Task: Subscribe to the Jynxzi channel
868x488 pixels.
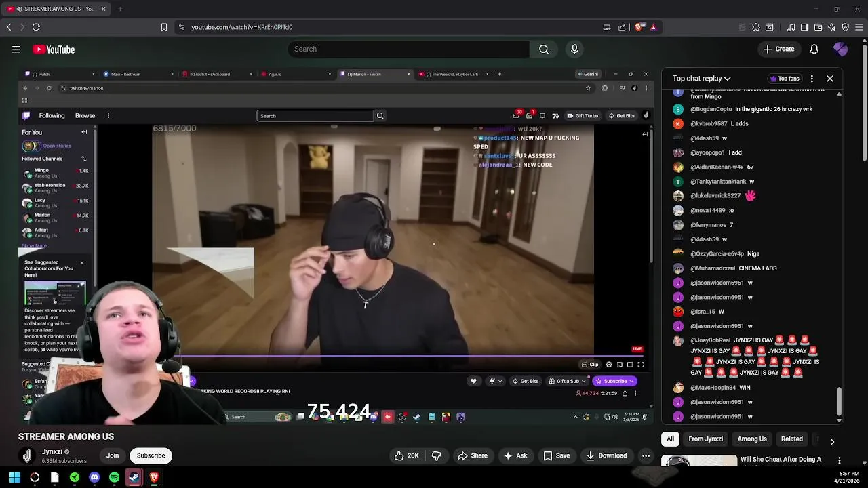Action: click(151, 455)
